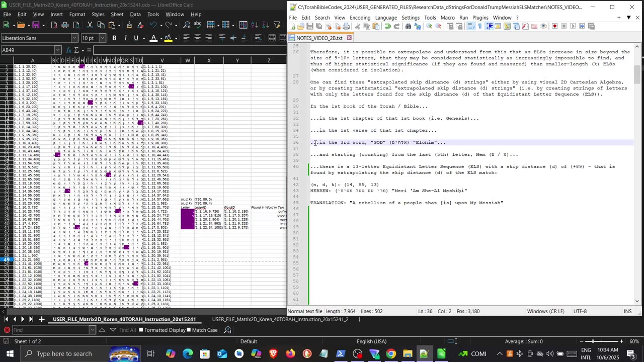Click the Find binoculars icon in Notepad++
The width and height of the screenshot is (644, 362).
pyautogui.click(x=408, y=26)
